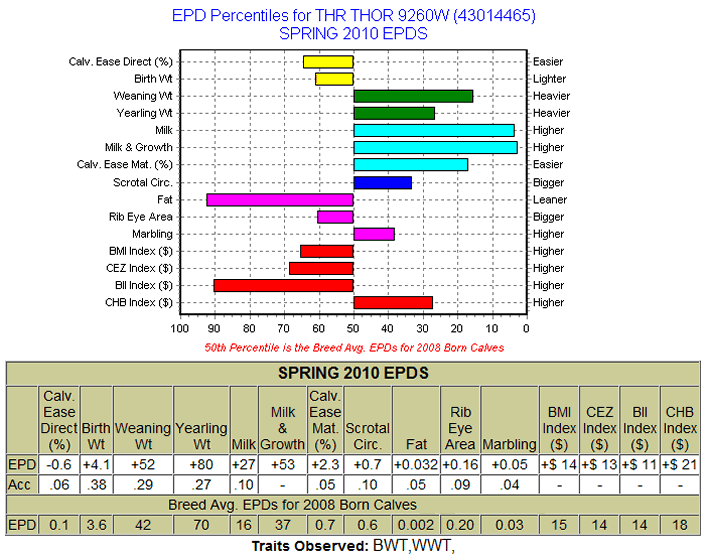
Task: Click the yellow Birth Wt bar
Action: tap(334, 79)
